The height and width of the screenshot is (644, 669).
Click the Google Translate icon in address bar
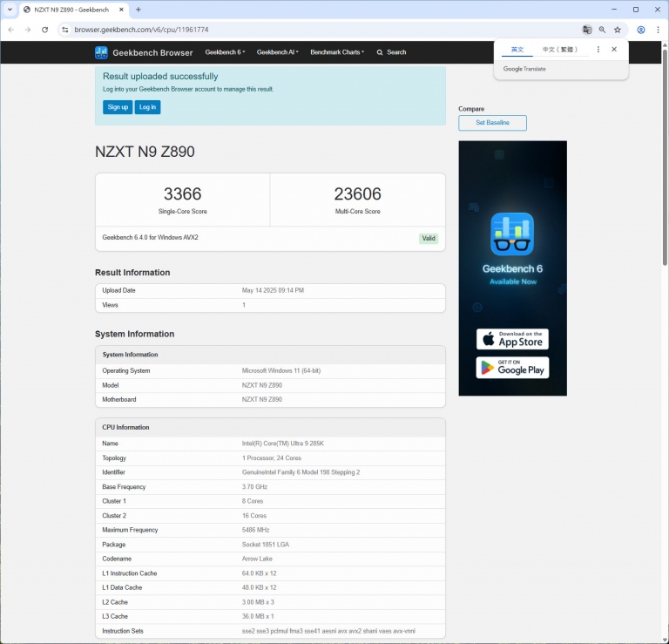(587, 30)
